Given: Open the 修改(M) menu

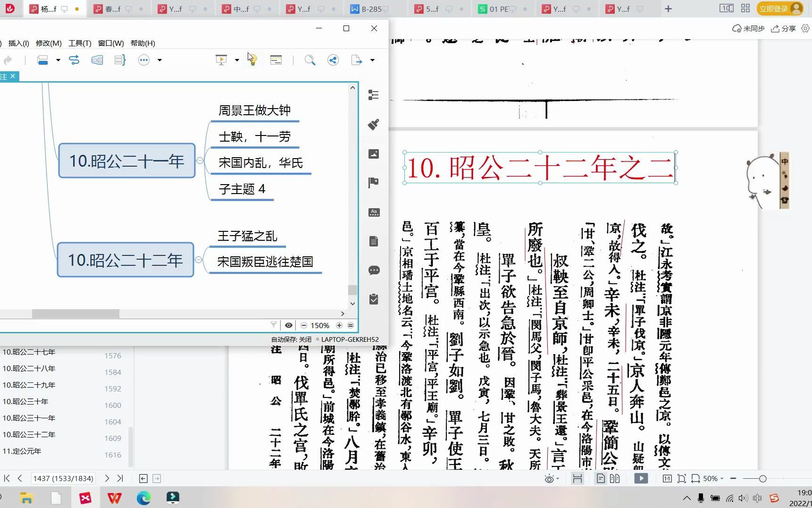Looking at the screenshot, I should 49,43.
